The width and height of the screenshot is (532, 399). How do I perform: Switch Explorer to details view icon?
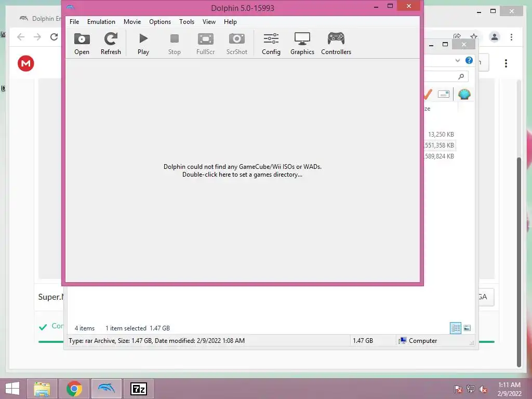[456, 328]
